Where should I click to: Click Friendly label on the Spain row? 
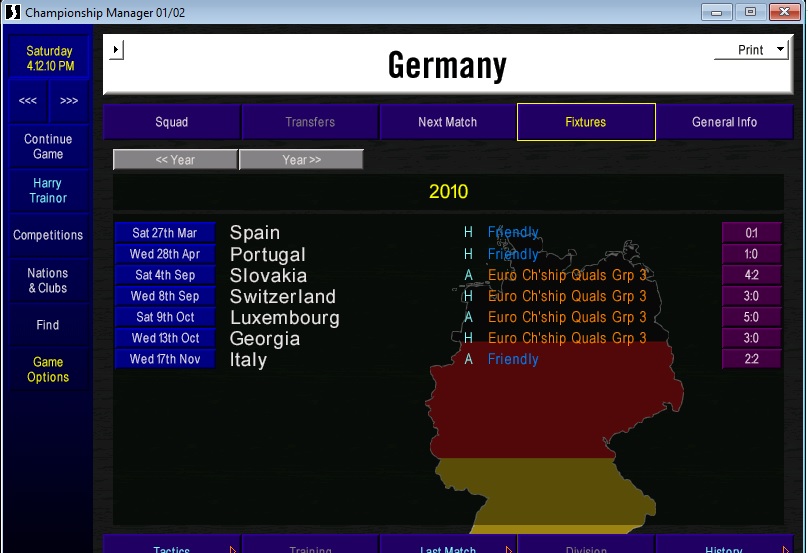pyautogui.click(x=513, y=232)
